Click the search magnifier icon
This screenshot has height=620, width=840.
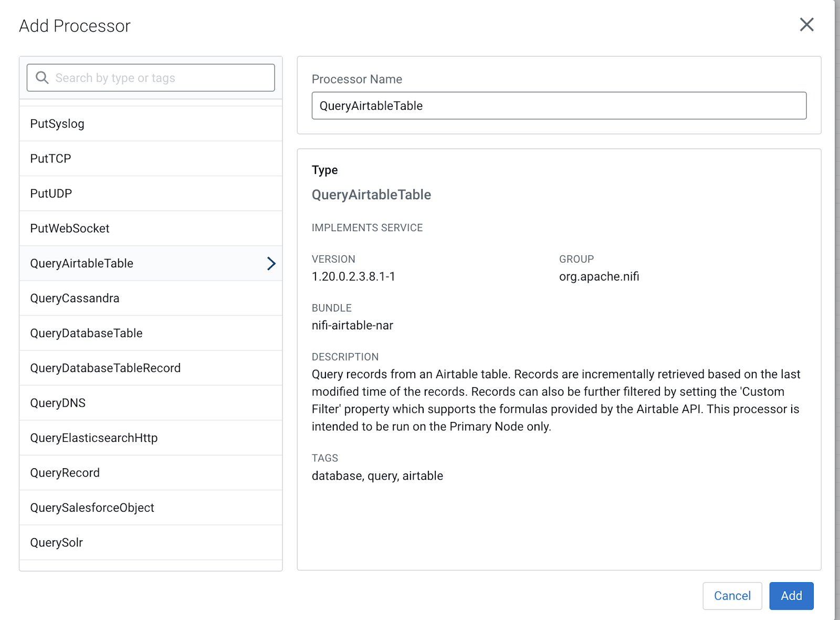[x=42, y=78]
